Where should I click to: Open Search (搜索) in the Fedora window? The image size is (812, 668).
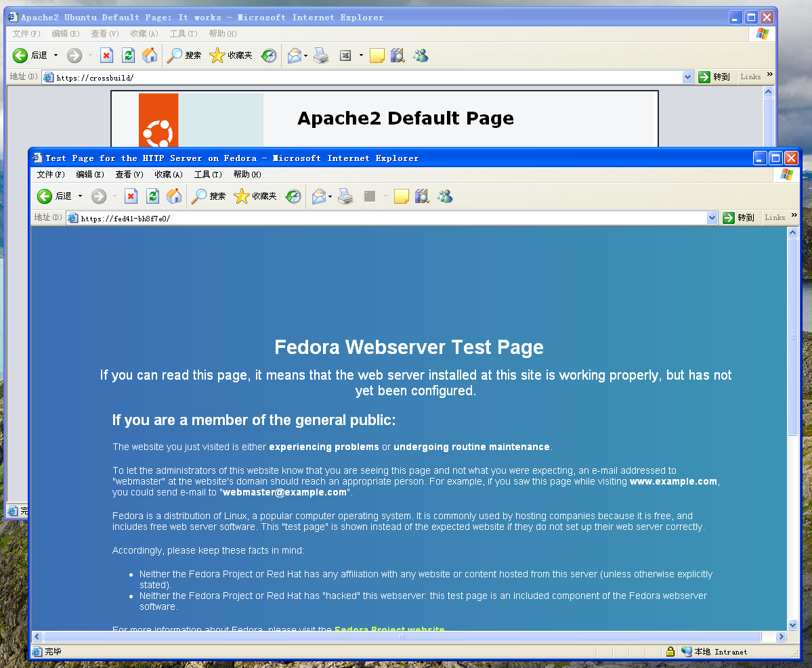(208, 196)
